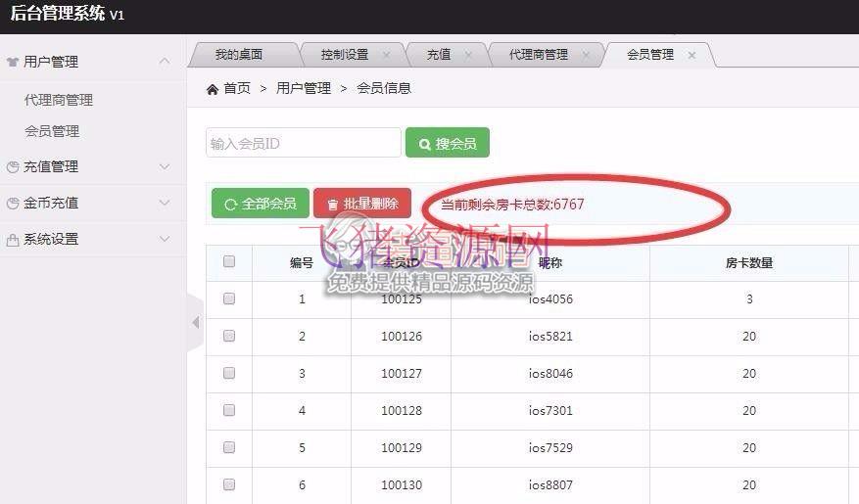This screenshot has height=504, width=859.
Task: Click the 当前剩余房卡总数:6767 text
Action: (512, 205)
